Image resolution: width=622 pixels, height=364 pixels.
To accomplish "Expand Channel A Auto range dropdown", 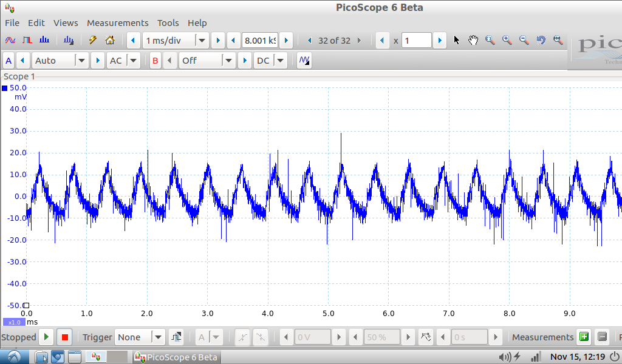I will [81, 61].
